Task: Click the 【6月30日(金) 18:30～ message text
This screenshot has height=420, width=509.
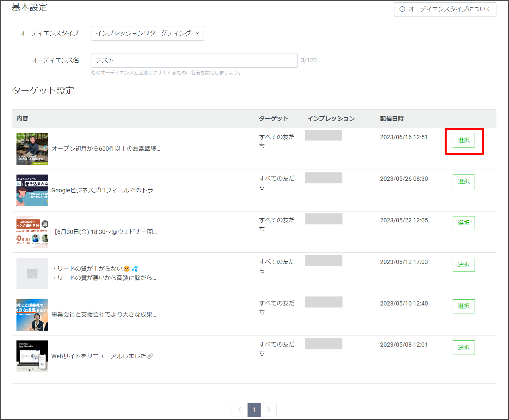Action: point(105,232)
